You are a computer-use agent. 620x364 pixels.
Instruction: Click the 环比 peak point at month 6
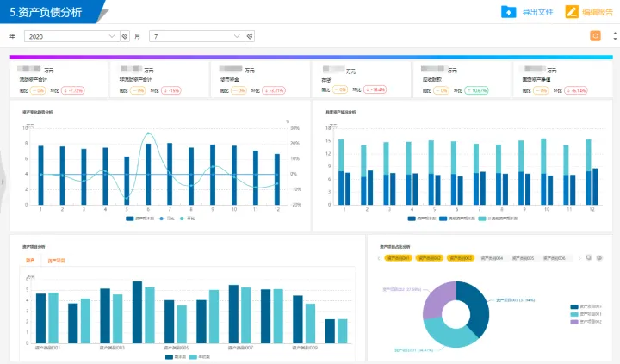[x=148, y=133]
